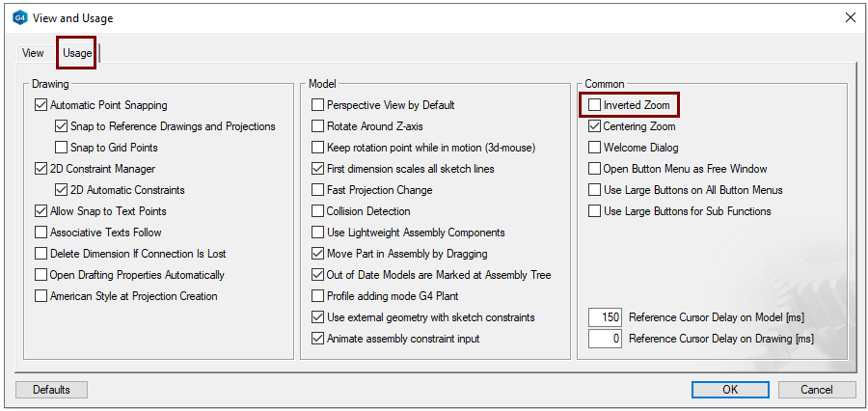
Task: Enable Snap to Grid Points
Action: (62, 148)
